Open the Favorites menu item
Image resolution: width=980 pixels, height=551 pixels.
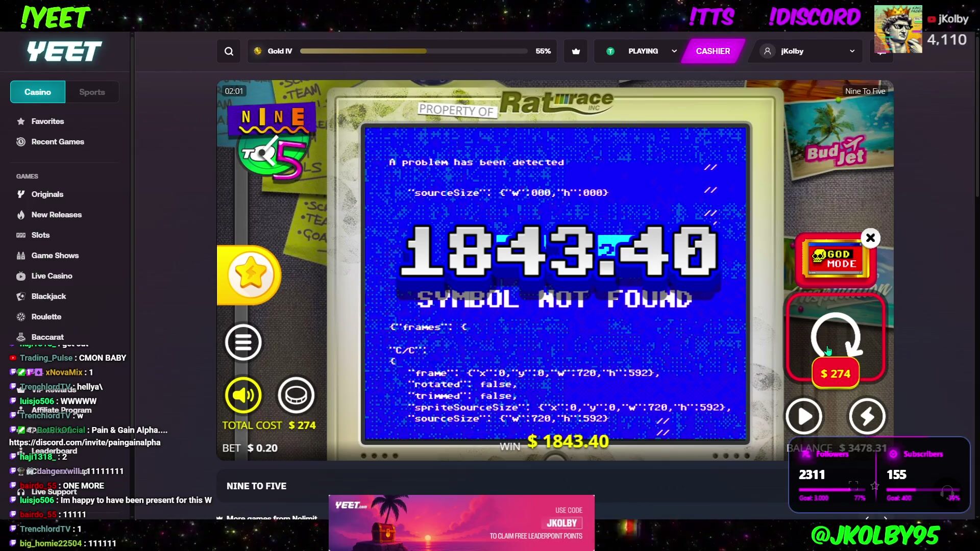point(47,121)
